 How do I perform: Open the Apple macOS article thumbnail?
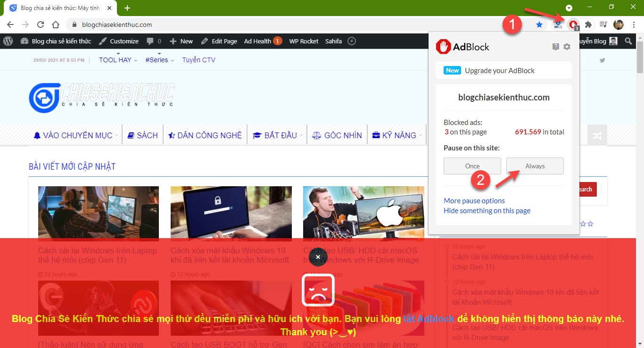363,214
